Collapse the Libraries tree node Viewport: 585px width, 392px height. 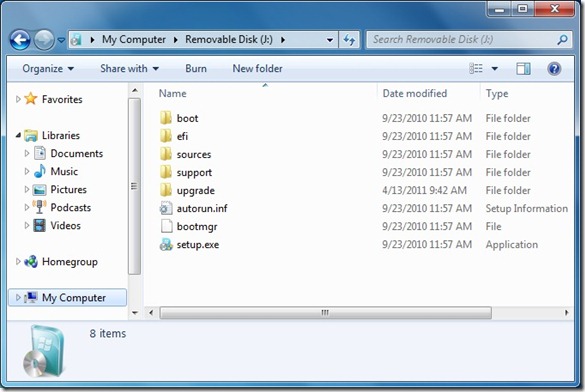[x=18, y=135]
